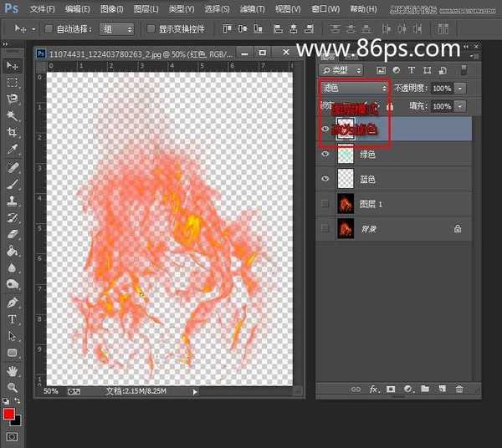Expand the 不透明度 opacity dropdown arrow
The width and height of the screenshot is (502, 448).
(461, 88)
